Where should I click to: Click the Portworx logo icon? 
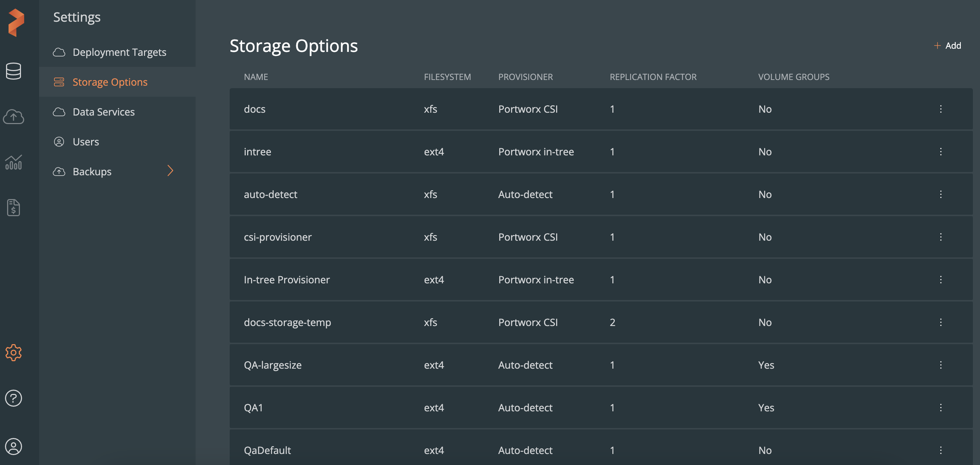[16, 23]
